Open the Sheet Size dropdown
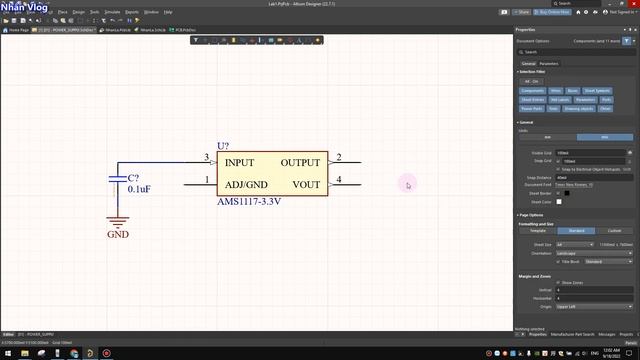Screen dimensions: 640x360 coord(575,244)
